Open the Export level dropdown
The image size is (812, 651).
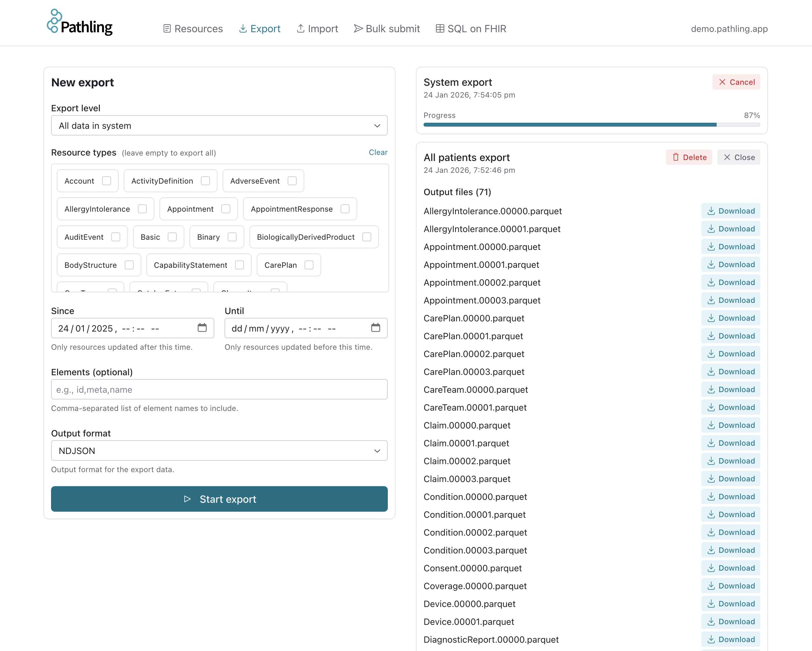219,125
